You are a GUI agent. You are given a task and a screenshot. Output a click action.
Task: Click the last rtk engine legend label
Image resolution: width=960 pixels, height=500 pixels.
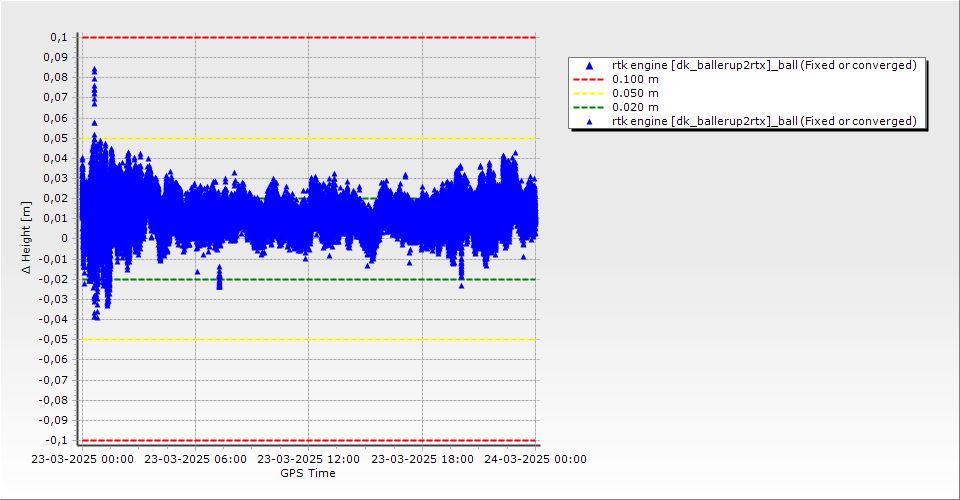tap(764, 121)
